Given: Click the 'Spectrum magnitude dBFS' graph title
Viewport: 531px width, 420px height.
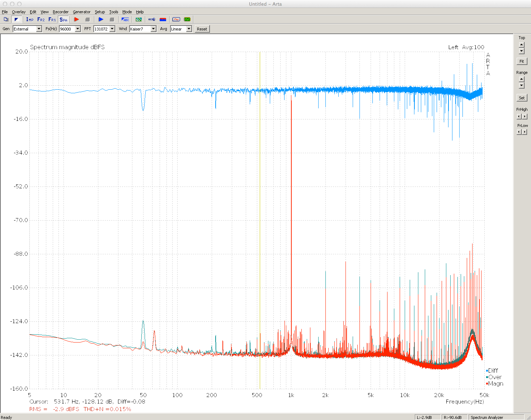Looking at the screenshot, I should coord(67,47).
